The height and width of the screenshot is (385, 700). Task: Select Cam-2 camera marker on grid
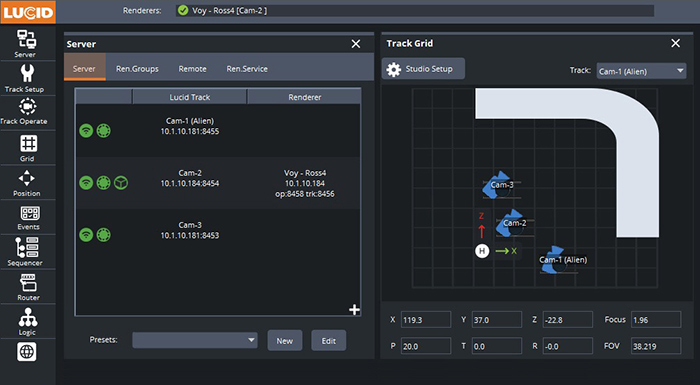pyautogui.click(x=512, y=223)
